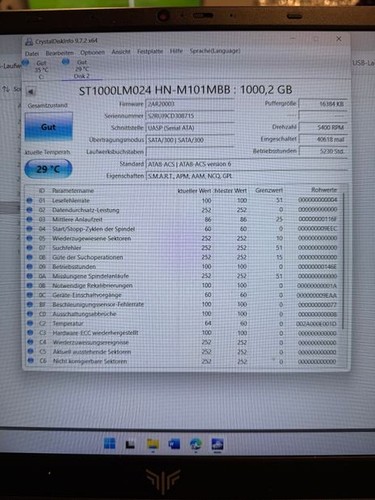The height and width of the screenshot is (500, 375).
Task: Open the Optionen menu
Action: [92, 53]
